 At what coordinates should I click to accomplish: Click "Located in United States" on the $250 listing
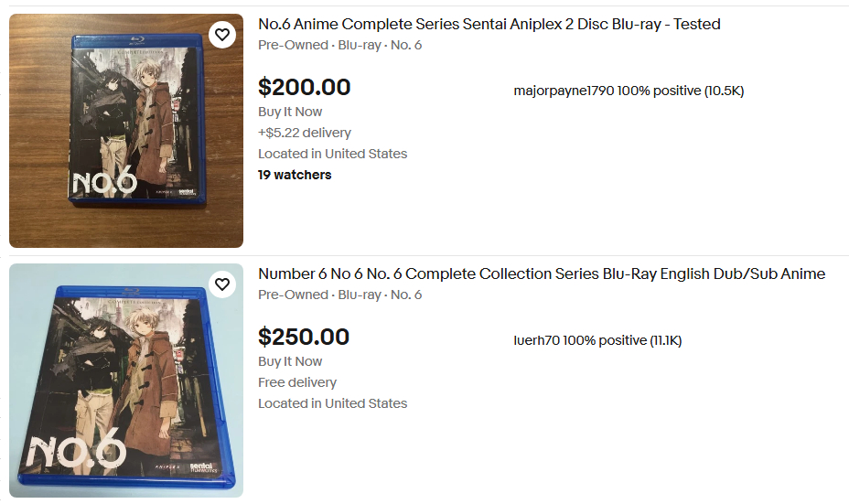click(332, 403)
